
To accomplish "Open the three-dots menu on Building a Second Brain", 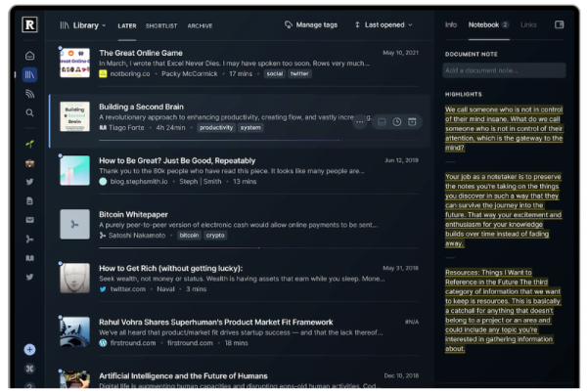I will coord(360,121).
